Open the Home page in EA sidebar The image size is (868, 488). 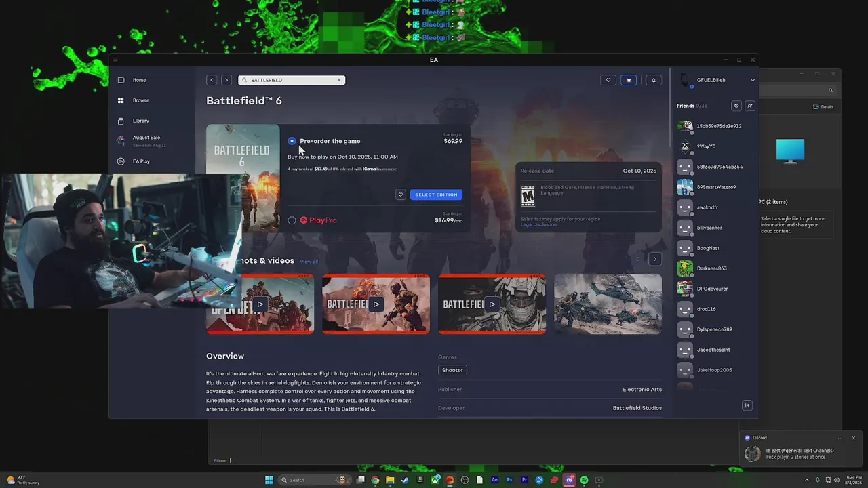(139, 80)
